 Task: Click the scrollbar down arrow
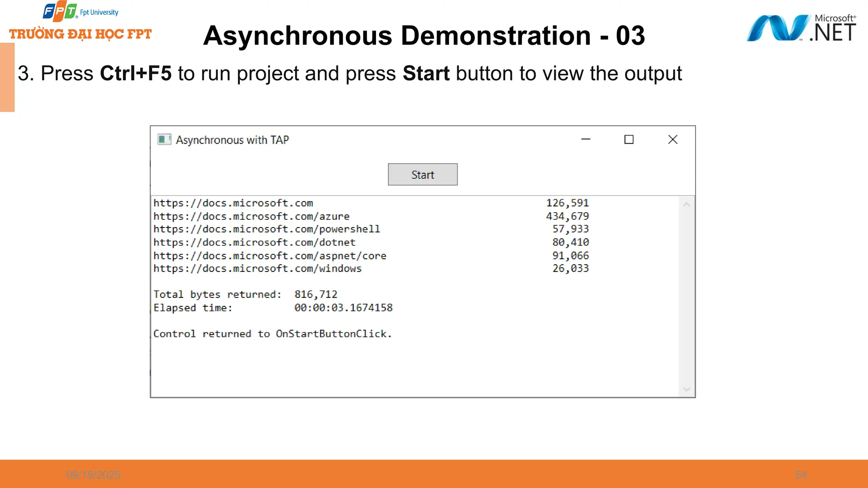point(687,389)
